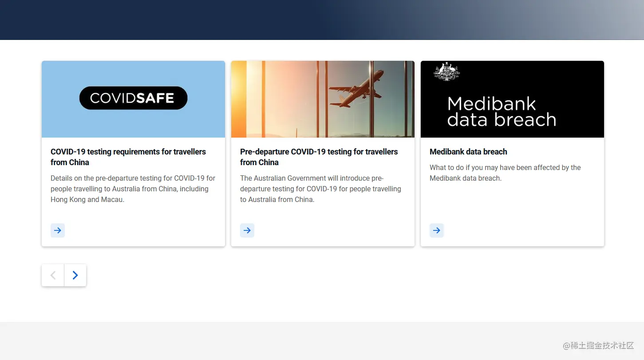Click text 'The Australian Government will introduce pre-departure testing'
Image resolution: width=644 pixels, height=360 pixels.
tap(320, 189)
